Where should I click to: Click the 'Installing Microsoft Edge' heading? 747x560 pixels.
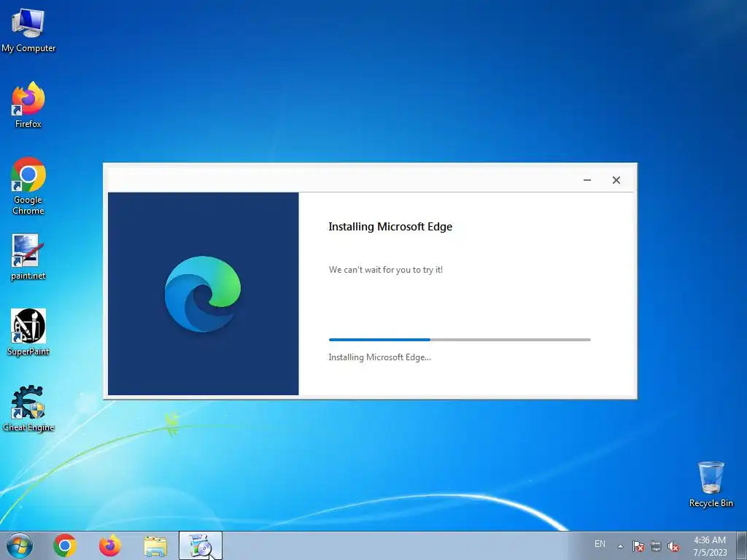390,227
